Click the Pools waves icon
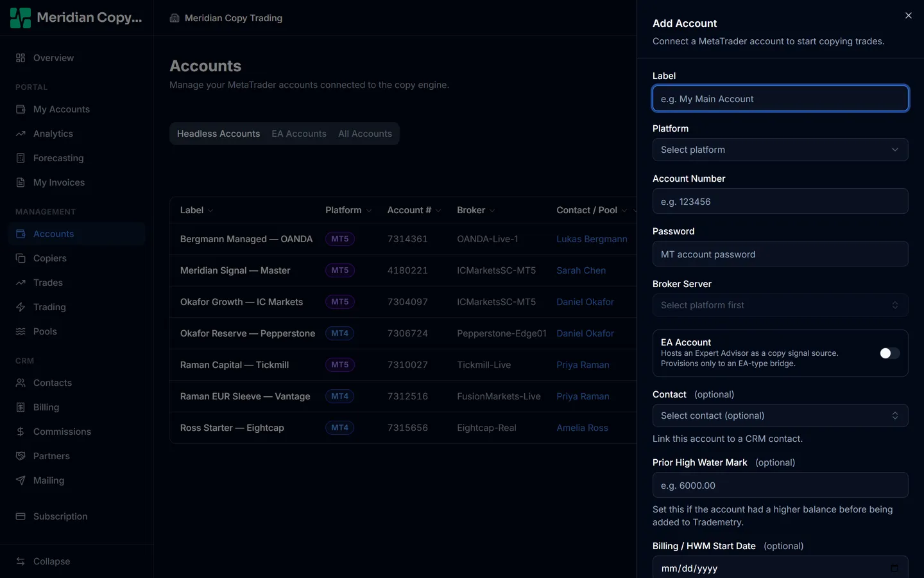924x578 pixels. click(x=21, y=331)
